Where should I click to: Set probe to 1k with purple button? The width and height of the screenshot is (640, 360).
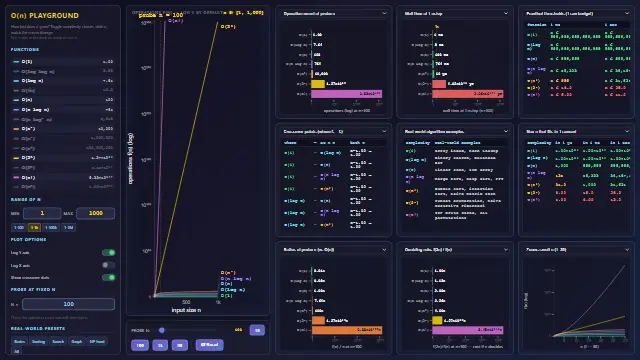click(160, 345)
